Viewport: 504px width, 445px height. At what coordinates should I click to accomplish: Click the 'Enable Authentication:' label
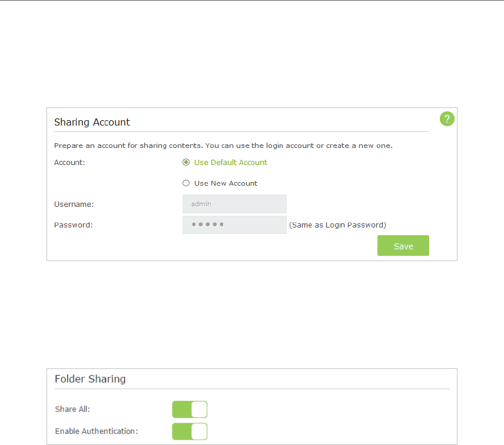[x=96, y=431]
